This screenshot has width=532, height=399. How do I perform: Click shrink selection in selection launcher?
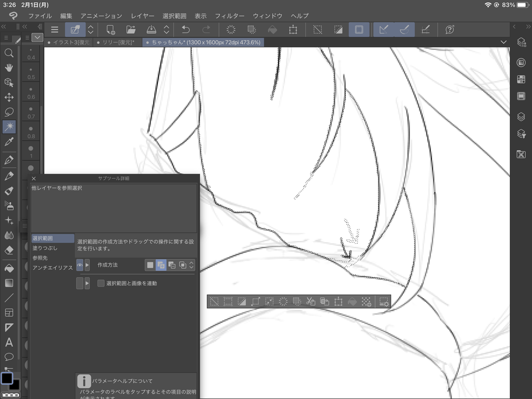tap(269, 301)
